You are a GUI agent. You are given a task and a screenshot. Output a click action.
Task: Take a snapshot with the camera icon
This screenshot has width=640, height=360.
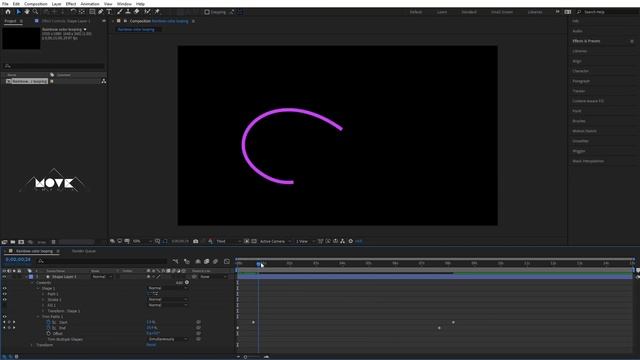point(196,241)
